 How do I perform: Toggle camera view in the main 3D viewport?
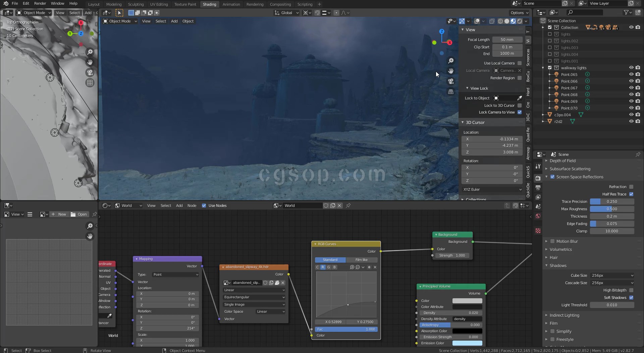[x=451, y=81]
